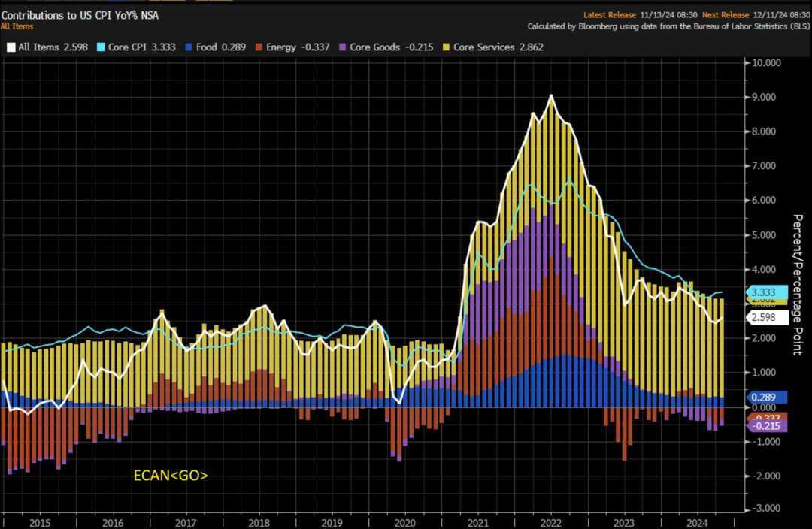Select the 2022 label on the time axis
This screenshot has width=812, height=529.
(x=551, y=522)
